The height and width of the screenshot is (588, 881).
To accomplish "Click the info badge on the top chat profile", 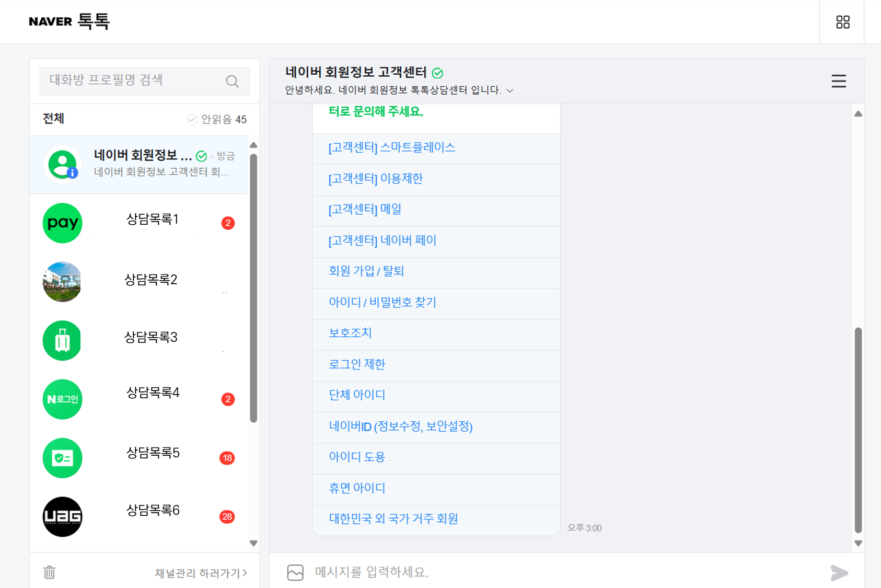I will click(73, 173).
